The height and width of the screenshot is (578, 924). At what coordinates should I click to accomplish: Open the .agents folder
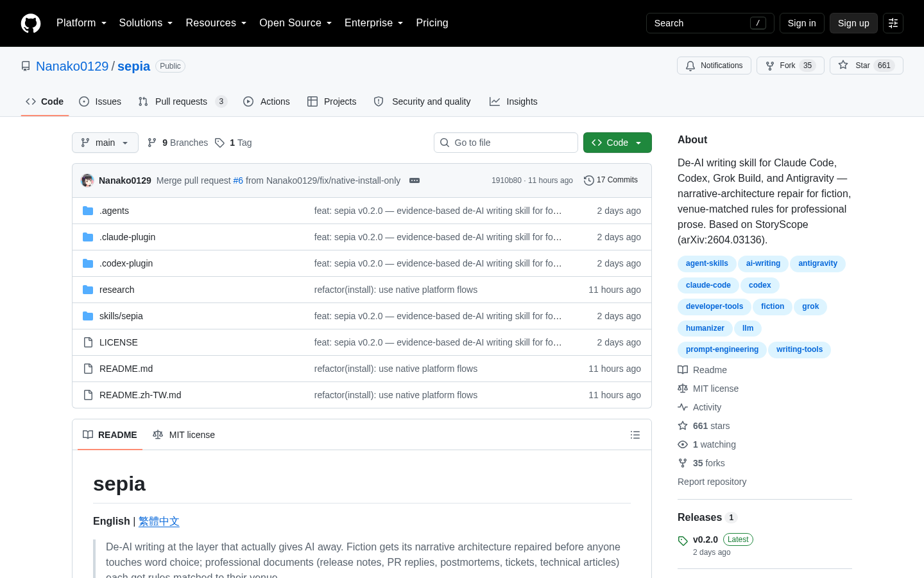pos(114,211)
